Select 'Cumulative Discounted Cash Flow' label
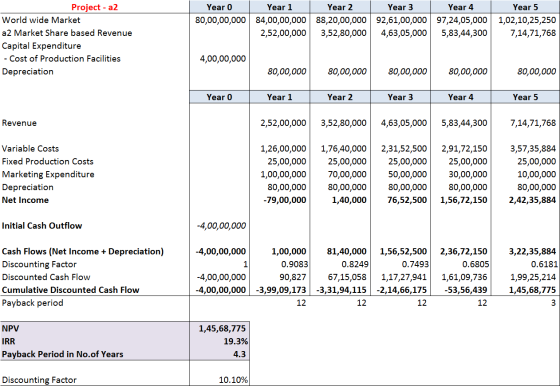The height and width of the screenshot is (386, 560). [70, 290]
